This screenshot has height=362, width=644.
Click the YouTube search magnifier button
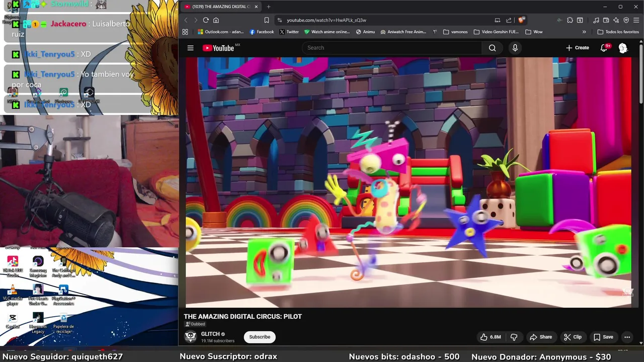492,48
